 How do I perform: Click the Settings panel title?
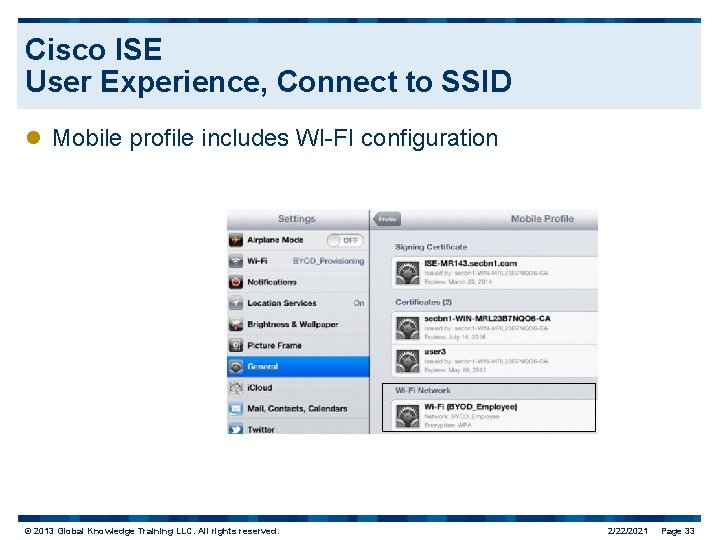coord(297,219)
